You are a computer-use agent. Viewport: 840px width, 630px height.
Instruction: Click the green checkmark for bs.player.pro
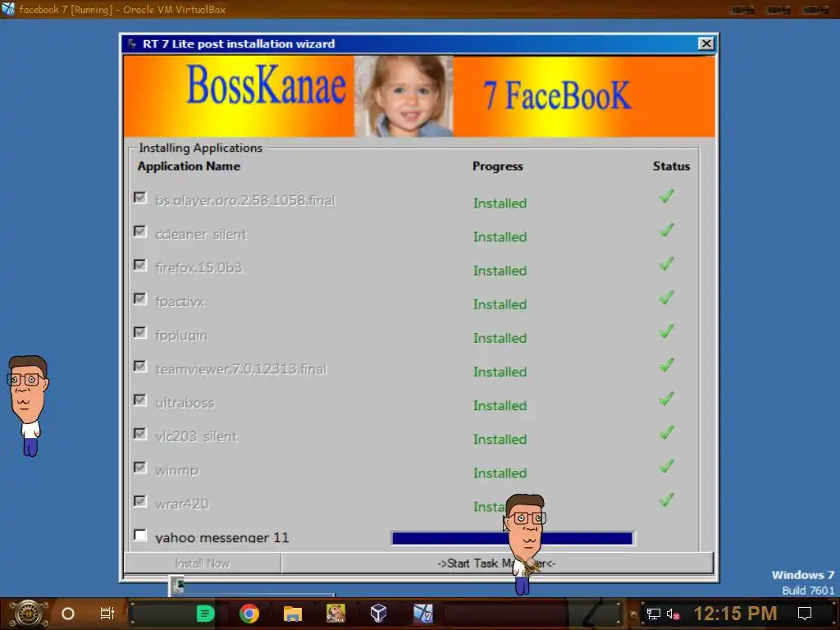(x=666, y=197)
